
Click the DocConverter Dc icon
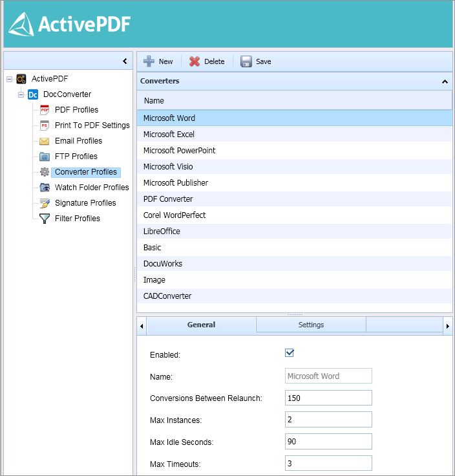coord(33,94)
